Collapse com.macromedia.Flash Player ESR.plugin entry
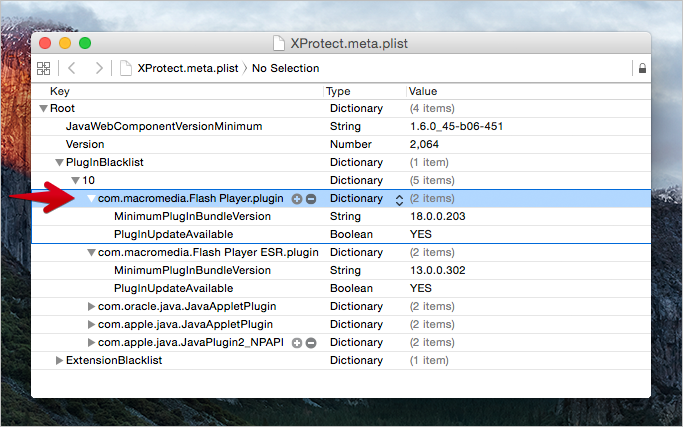The width and height of the screenshot is (683, 427). pyautogui.click(x=91, y=253)
